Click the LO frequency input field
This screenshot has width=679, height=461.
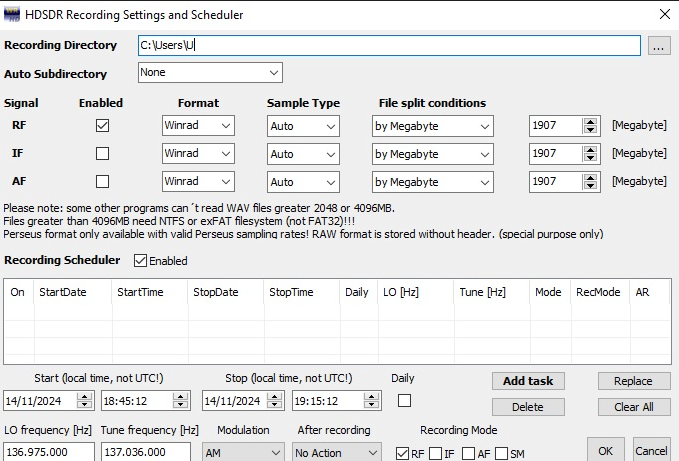coord(49,451)
